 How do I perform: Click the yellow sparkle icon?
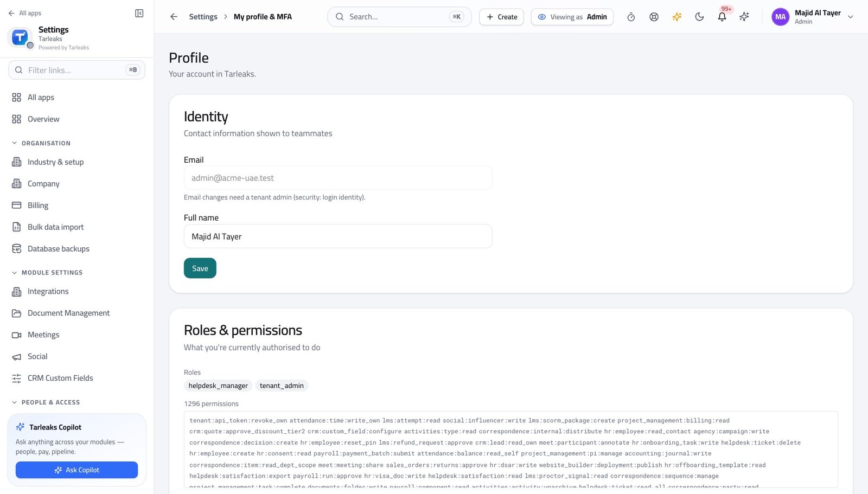coord(676,17)
